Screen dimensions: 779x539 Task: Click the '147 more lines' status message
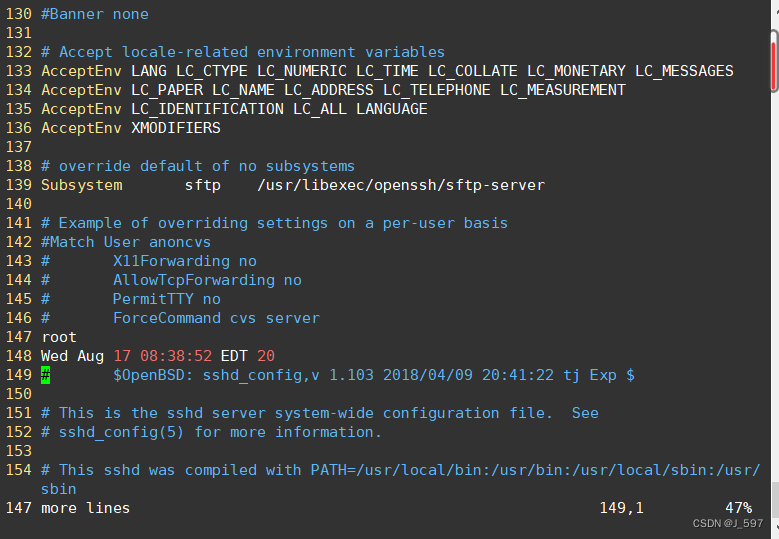click(x=68, y=508)
